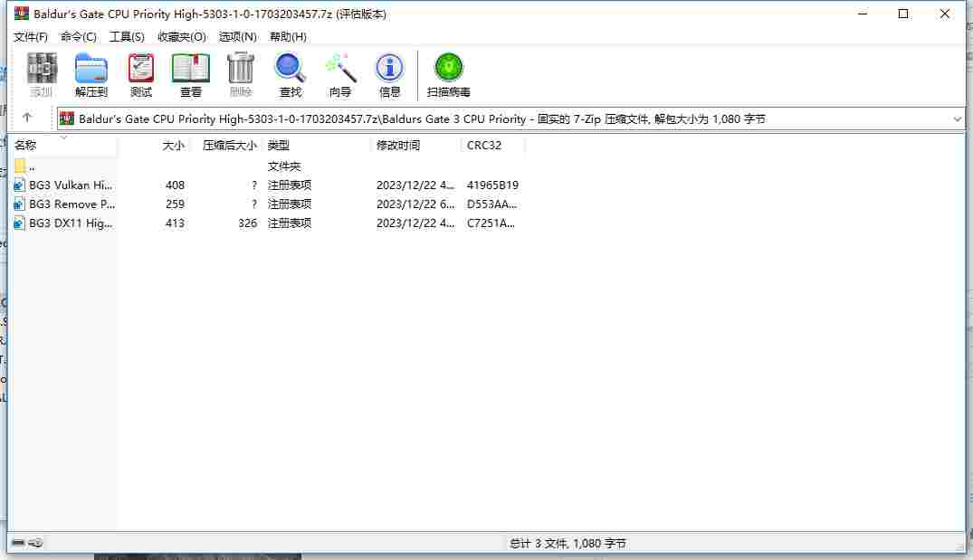Click the BG3 Remove P... registry file icon
Image resolution: width=973 pixels, height=560 pixels.
click(x=19, y=204)
